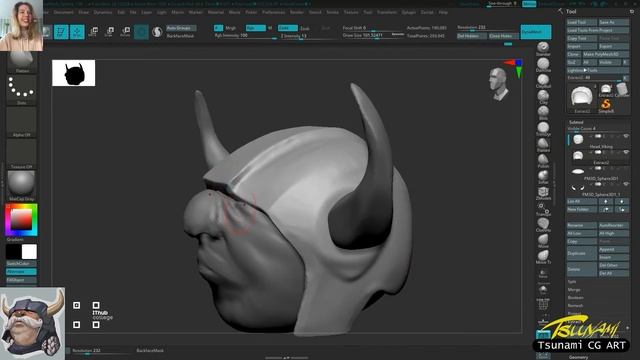Open Lightbox Tools browser

(598, 70)
